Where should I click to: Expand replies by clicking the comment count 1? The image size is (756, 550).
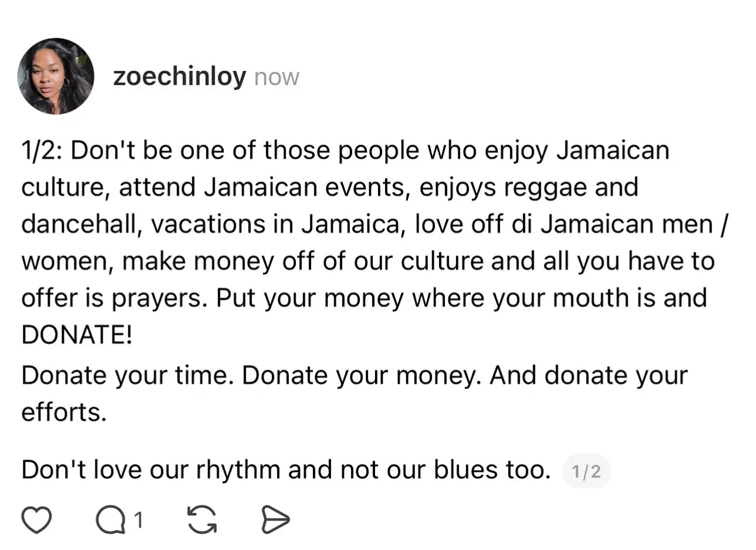(x=138, y=518)
